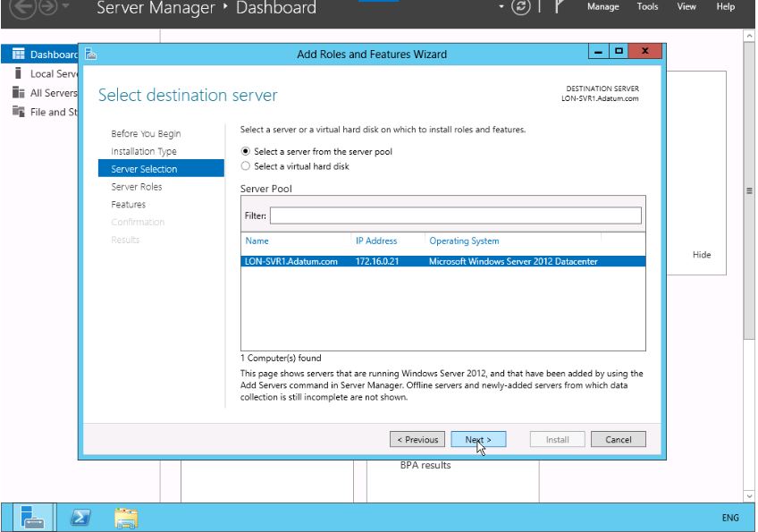Open File Explorer from the taskbar

126,517
